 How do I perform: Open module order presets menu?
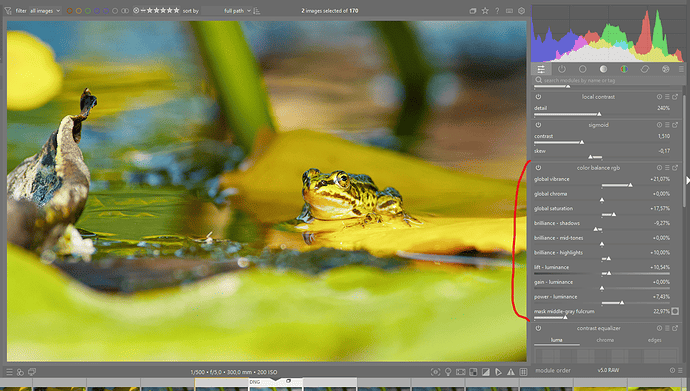point(680,370)
